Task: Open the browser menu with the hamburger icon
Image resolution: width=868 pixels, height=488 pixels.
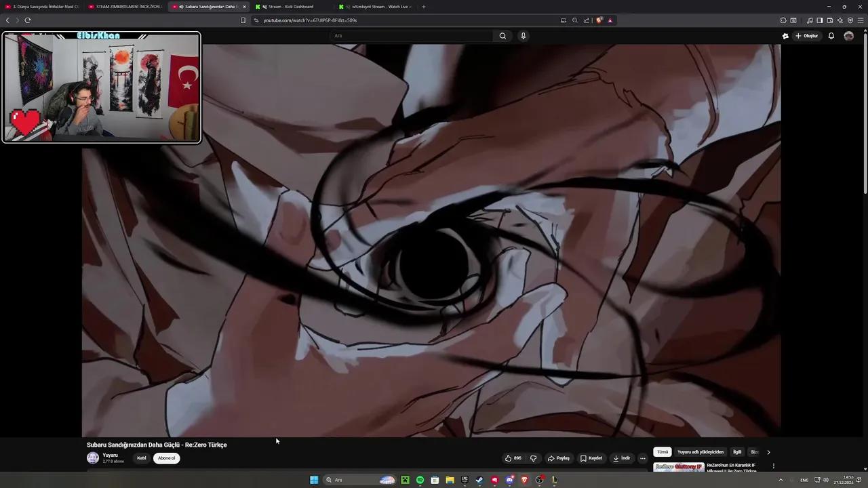Action: 860,20
